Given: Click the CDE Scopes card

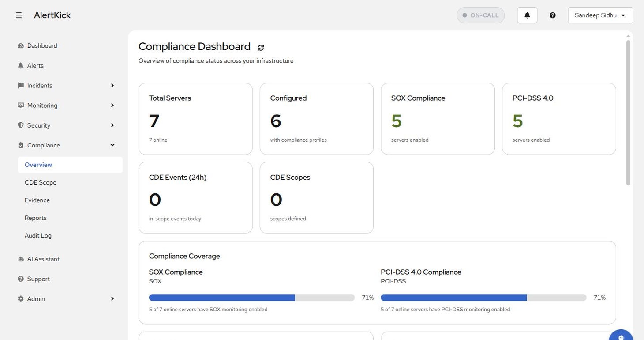Looking at the screenshot, I should pyautogui.click(x=317, y=197).
